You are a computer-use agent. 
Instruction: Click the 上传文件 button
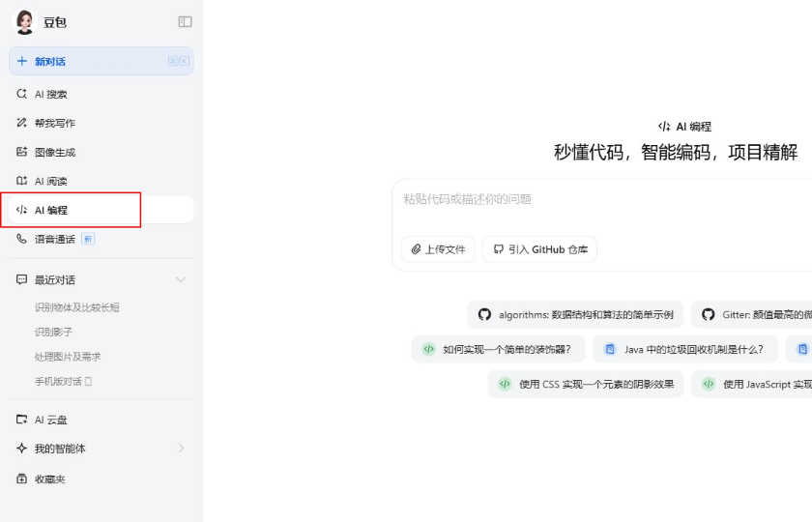pos(438,249)
